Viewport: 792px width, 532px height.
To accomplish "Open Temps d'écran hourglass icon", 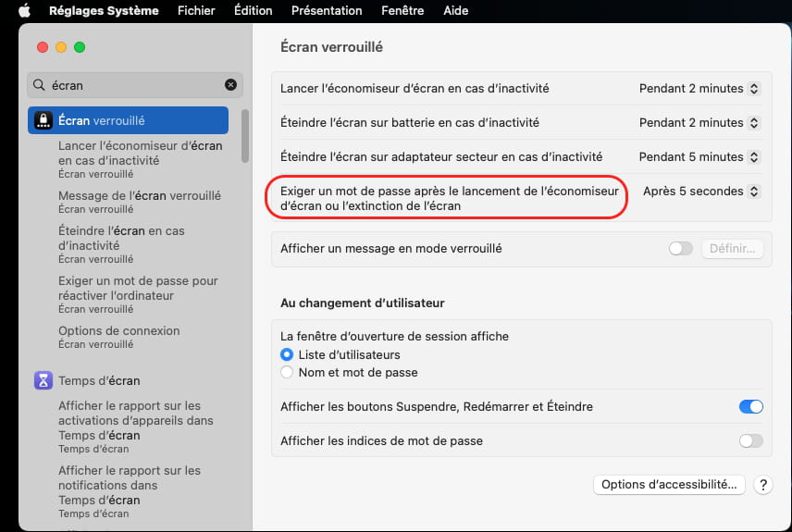I will click(x=43, y=380).
